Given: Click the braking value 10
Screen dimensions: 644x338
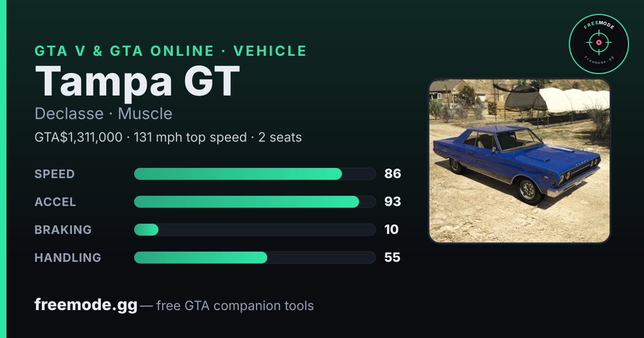Looking at the screenshot, I should [391, 230].
